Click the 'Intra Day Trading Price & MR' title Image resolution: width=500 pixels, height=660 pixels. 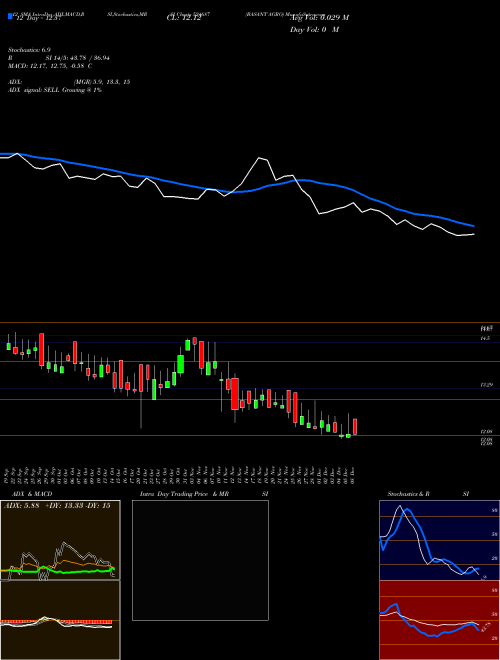185,494
